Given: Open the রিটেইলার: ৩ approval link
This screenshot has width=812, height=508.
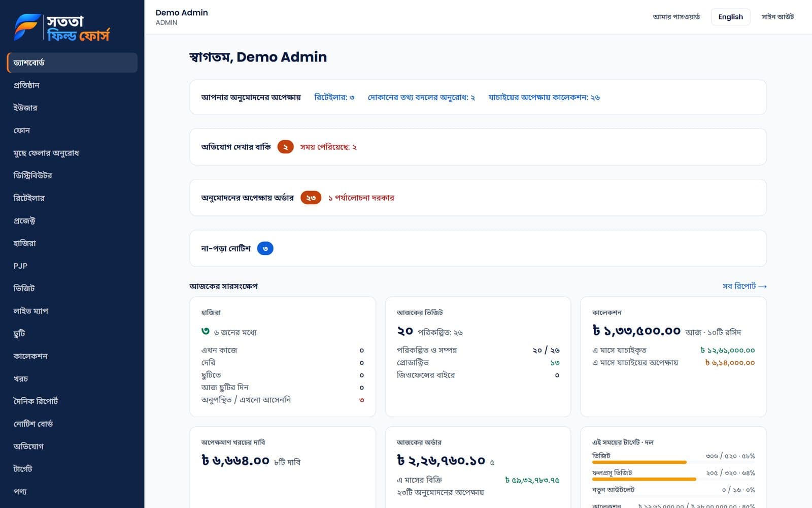Looking at the screenshot, I should coord(334,97).
